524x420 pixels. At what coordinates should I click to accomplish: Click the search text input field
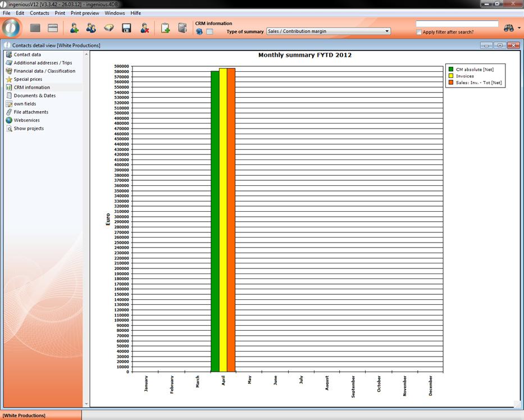[457, 24]
